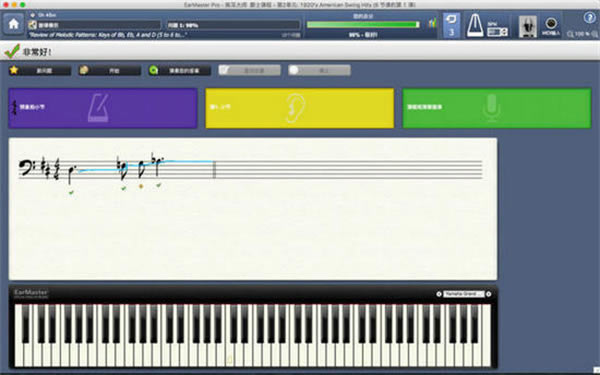Open the help question mark icon
Screen dimensions: 600x375
click(x=589, y=18)
